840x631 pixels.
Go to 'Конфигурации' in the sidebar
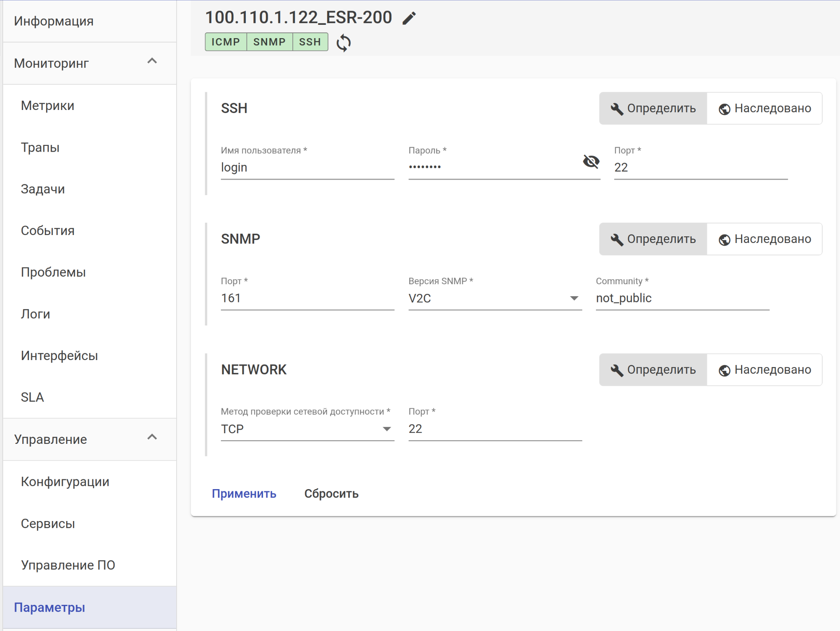(65, 482)
